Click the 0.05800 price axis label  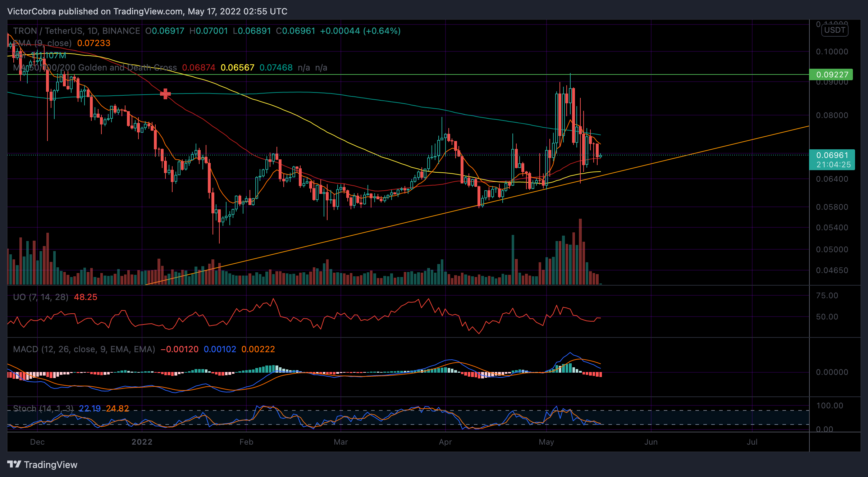click(x=832, y=207)
